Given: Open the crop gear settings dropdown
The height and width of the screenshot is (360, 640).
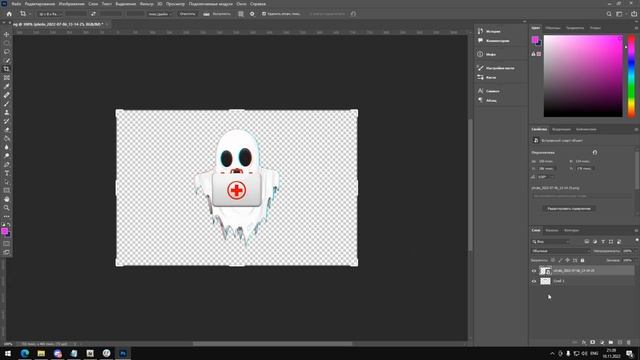Looking at the screenshot, I should click(x=252, y=14).
